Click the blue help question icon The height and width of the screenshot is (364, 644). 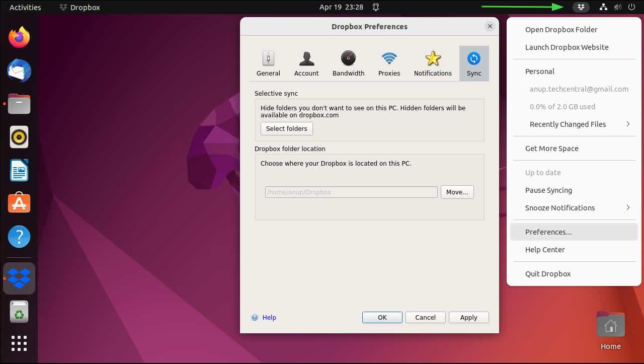[x=255, y=318]
